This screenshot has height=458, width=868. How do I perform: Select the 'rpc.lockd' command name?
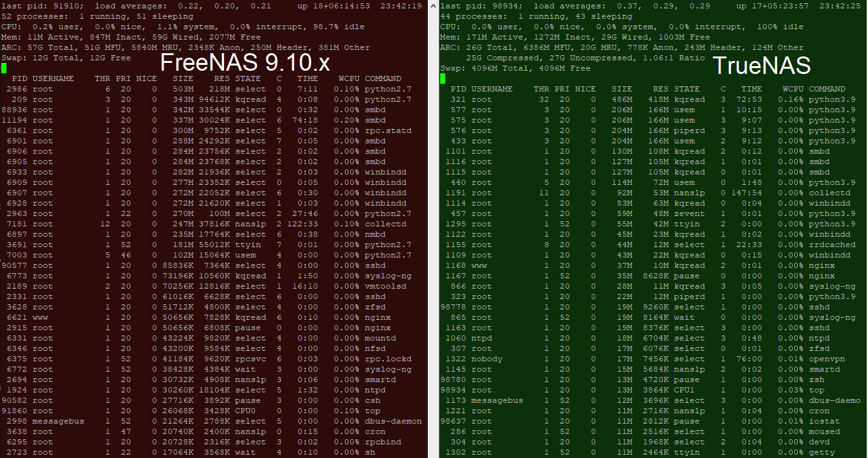coord(388,359)
